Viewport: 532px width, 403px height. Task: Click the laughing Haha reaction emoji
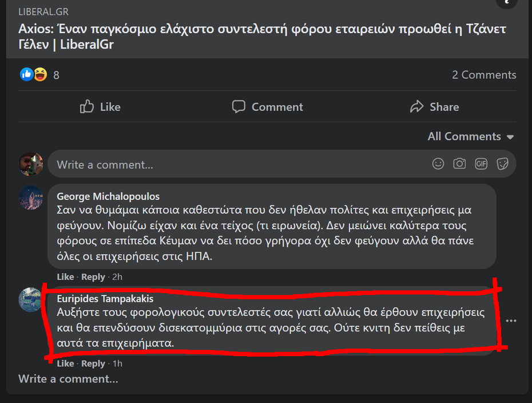pyautogui.click(x=40, y=74)
